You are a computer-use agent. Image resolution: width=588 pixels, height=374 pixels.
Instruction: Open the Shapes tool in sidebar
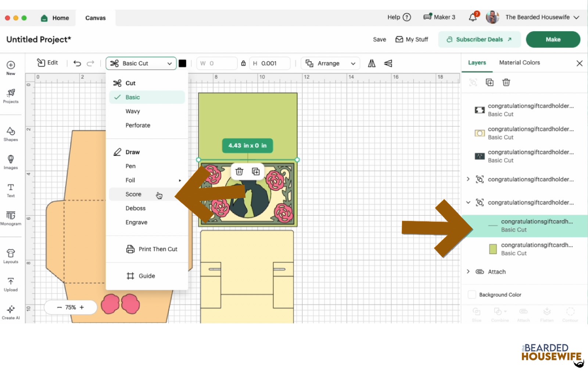coord(11,134)
